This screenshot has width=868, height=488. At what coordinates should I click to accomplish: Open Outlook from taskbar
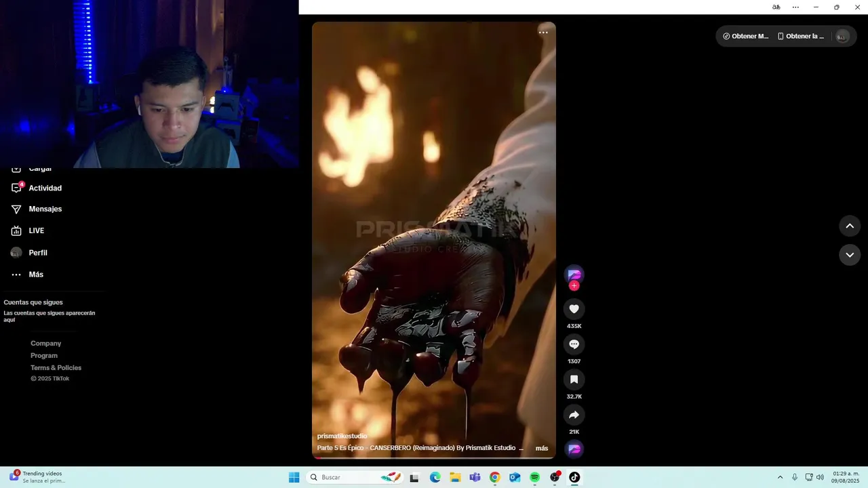[x=515, y=477]
